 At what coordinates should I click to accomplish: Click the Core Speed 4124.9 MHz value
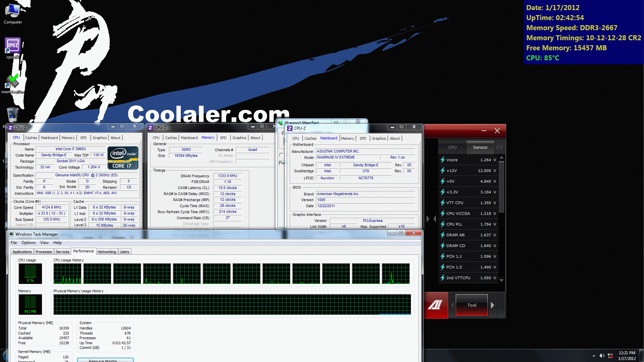click(x=51, y=207)
